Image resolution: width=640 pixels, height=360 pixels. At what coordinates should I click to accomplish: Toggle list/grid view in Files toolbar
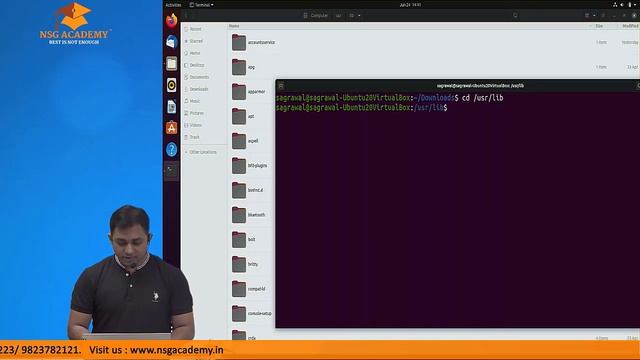click(587, 16)
